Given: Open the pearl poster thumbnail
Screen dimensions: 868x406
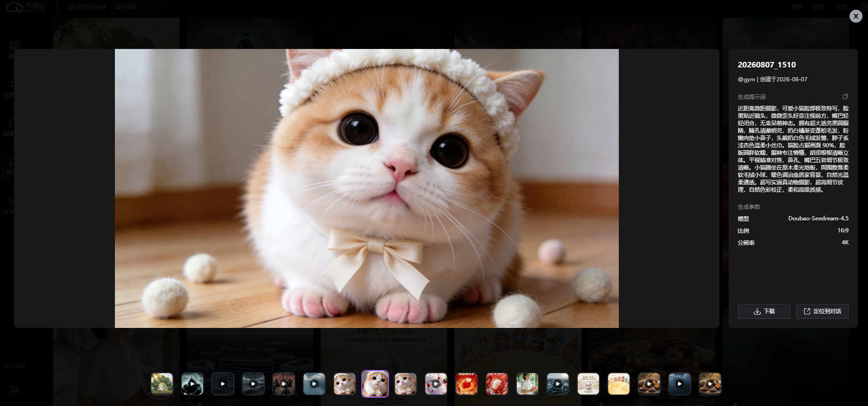Looking at the screenshot, I should [x=588, y=384].
